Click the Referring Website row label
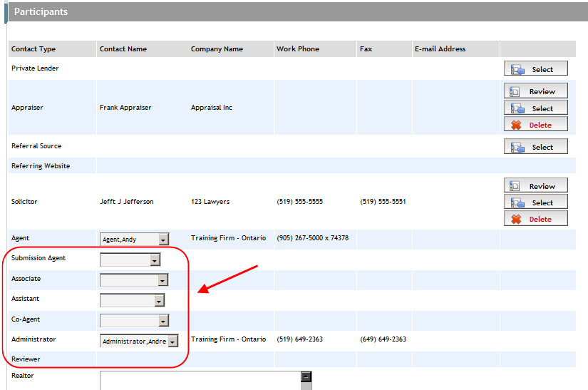Screen dimensions: 588x390 click(x=41, y=165)
